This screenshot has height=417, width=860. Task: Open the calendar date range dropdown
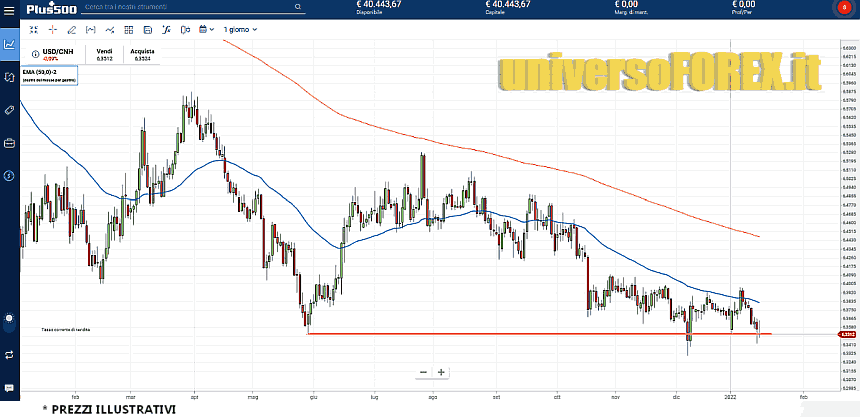coord(206,30)
